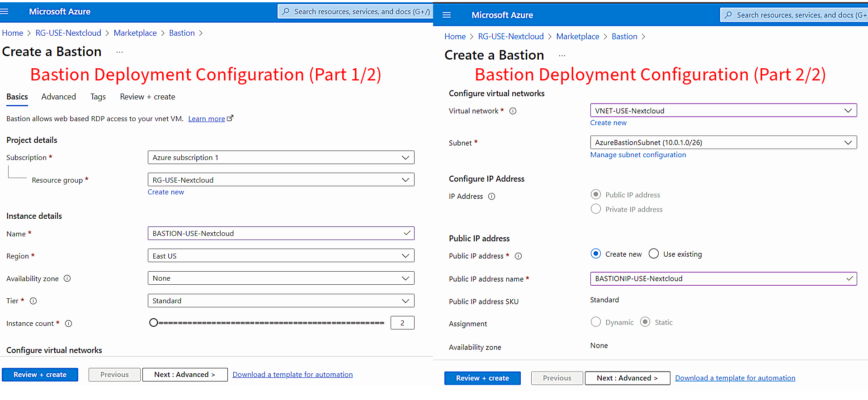Click Learn more link

click(207, 119)
